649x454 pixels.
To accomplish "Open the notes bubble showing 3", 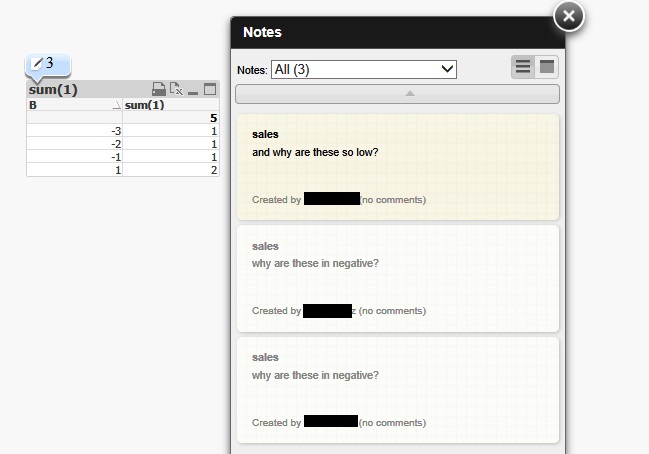I will pos(48,65).
